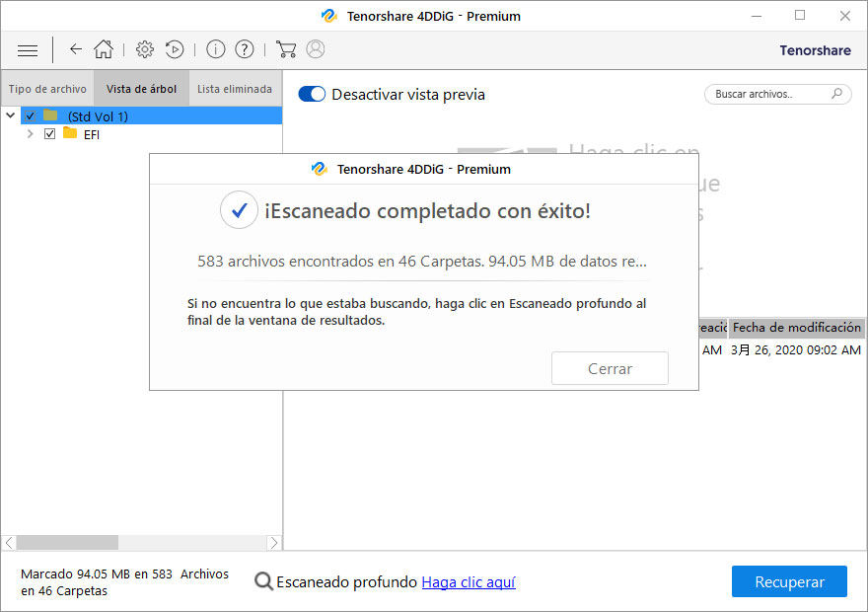The height and width of the screenshot is (612, 868).
Task: Click into Buscar archivos search field
Action: click(778, 94)
